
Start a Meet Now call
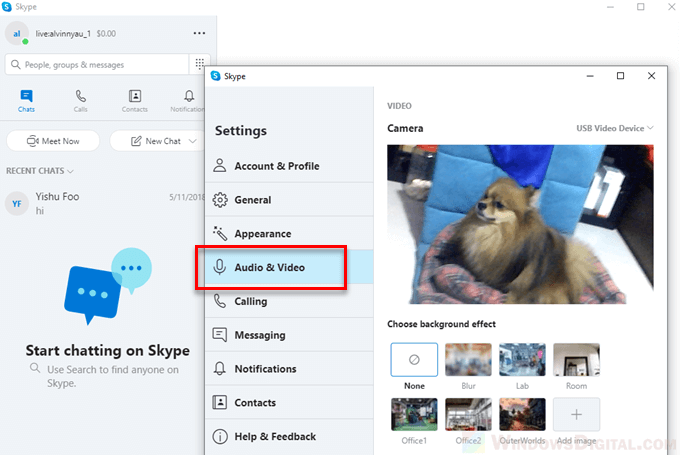[x=53, y=141]
